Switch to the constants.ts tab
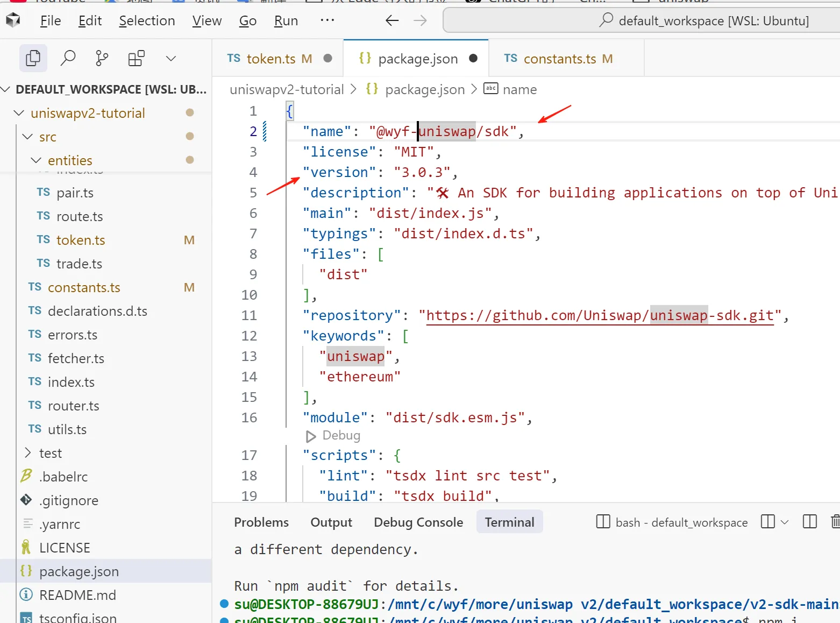This screenshot has height=623, width=840. [559, 59]
